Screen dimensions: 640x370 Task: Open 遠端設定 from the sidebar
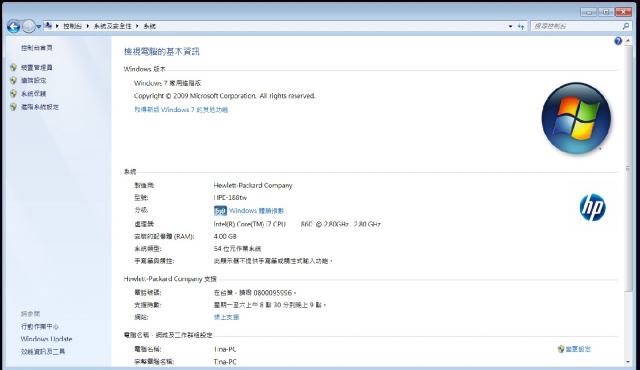coord(33,80)
